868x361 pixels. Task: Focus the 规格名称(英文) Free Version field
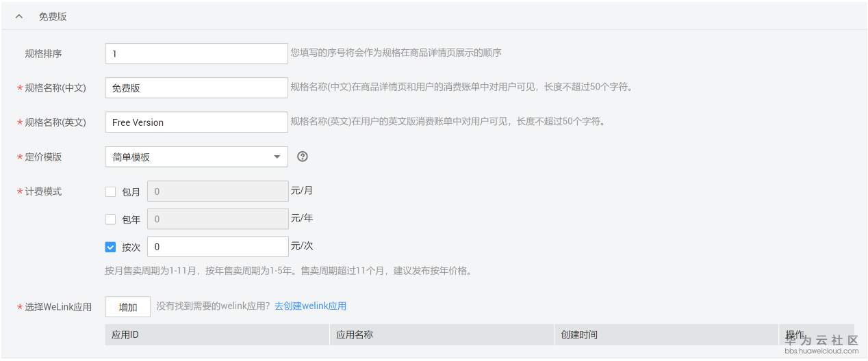click(196, 122)
